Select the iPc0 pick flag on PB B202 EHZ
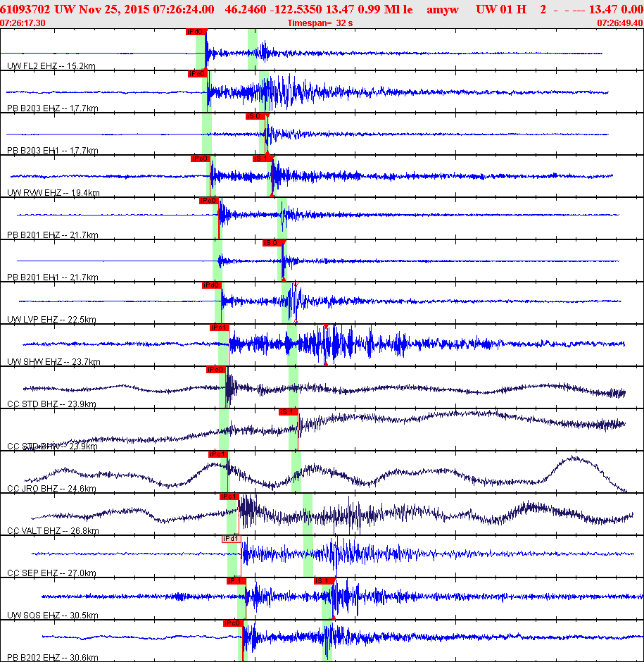The image size is (644, 662). 233,623
